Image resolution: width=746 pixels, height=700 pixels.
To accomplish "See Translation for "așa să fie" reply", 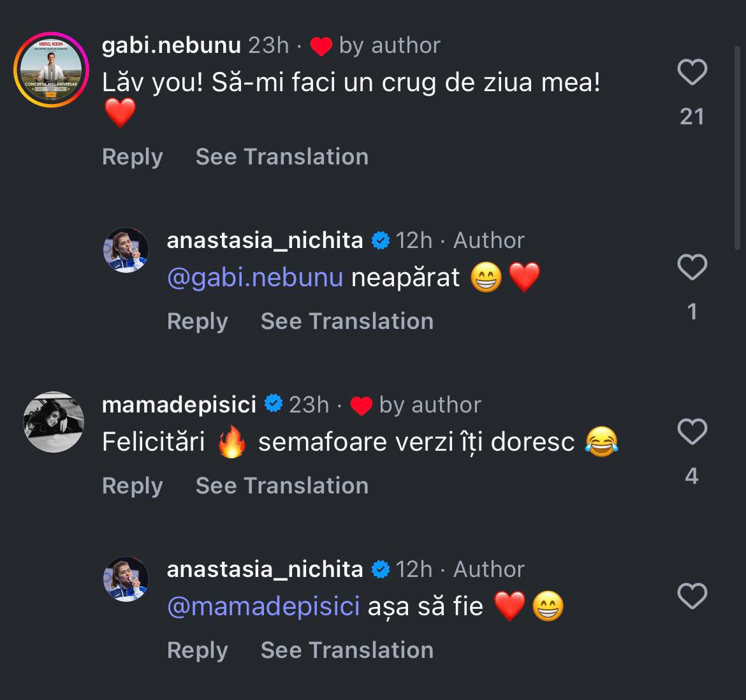I will point(347,650).
